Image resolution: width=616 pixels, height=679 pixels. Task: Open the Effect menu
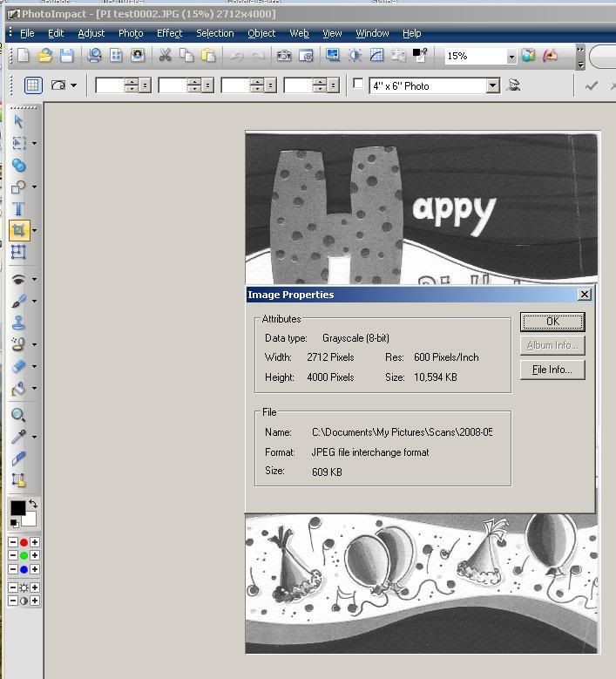click(x=169, y=33)
